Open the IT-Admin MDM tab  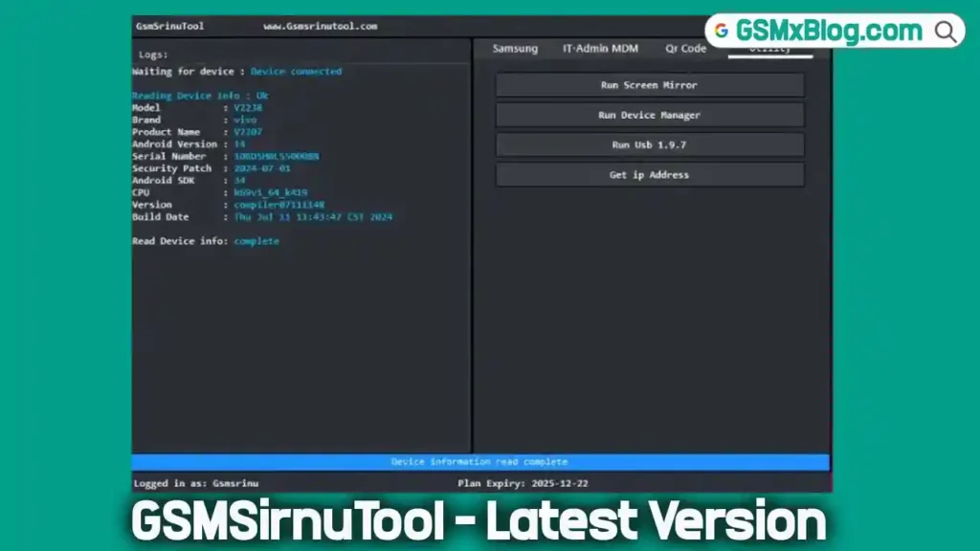click(x=599, y=48)
